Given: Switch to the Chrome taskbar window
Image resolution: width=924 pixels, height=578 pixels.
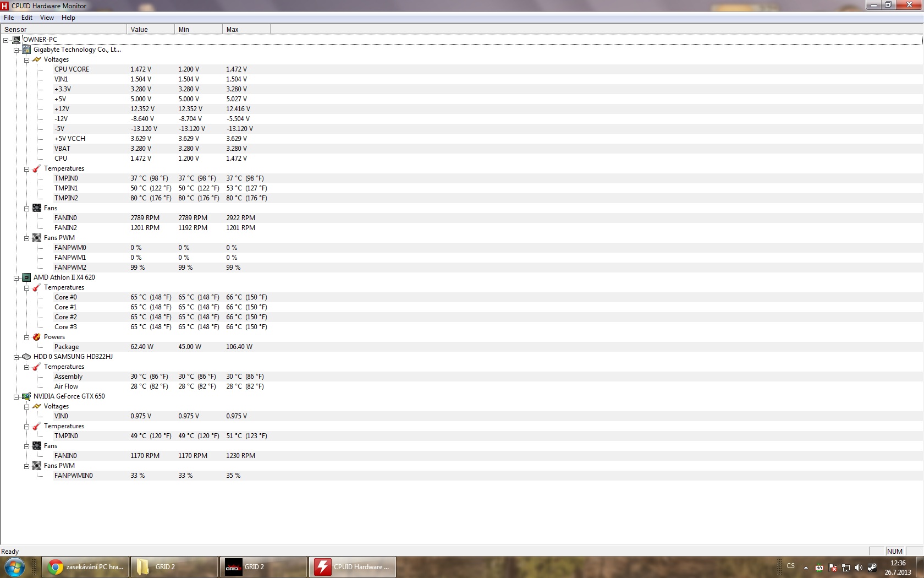Looking at the screenshot, I should [x=85, y=567].
